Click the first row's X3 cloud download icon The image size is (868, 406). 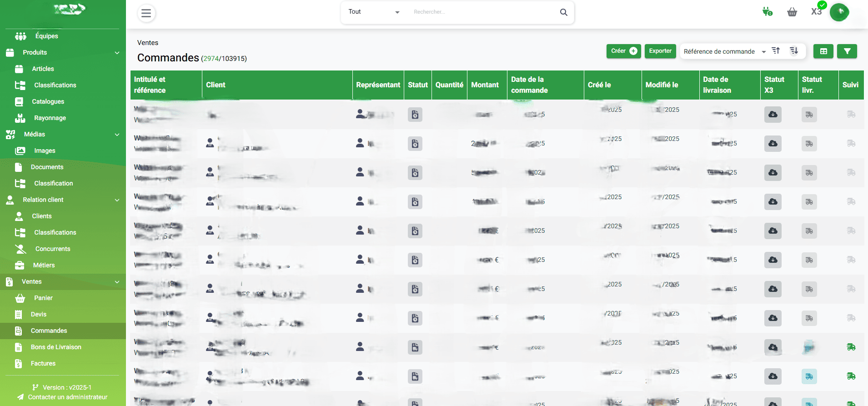[773, 115]
